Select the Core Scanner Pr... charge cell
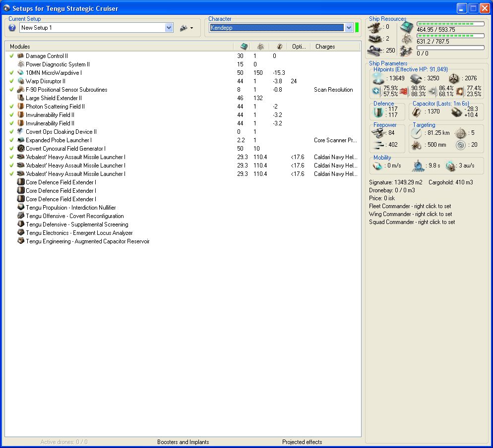493x448 pixels. (335, 140)
